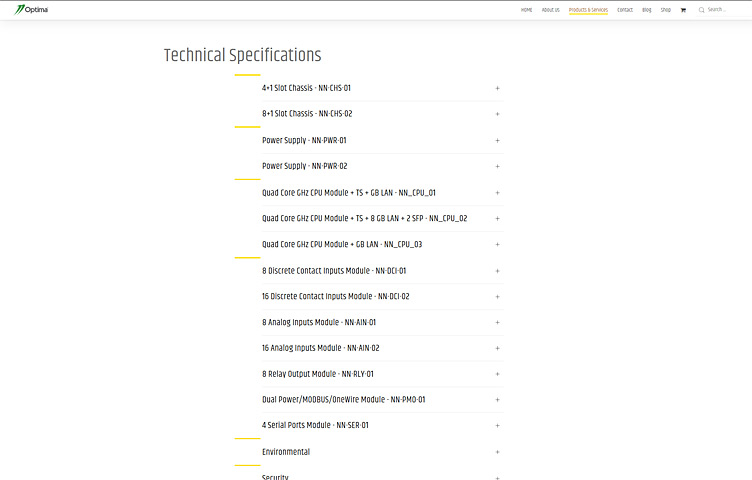This screenshot has width=752, height=480.
Task: Click '16 Analog Inputs Module' title
Action: pyautogui.click(x=320, y=348)
